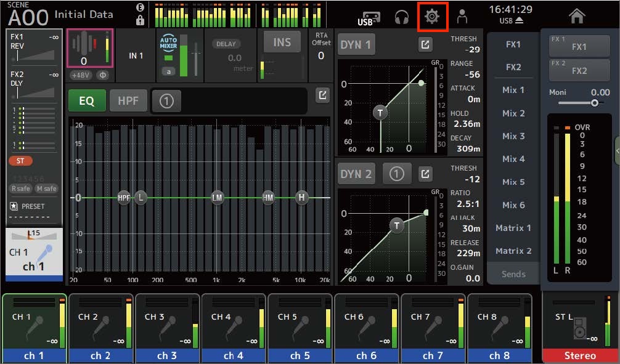Open the headphones monitor icon
620x364 pixels.
point(401,17)
